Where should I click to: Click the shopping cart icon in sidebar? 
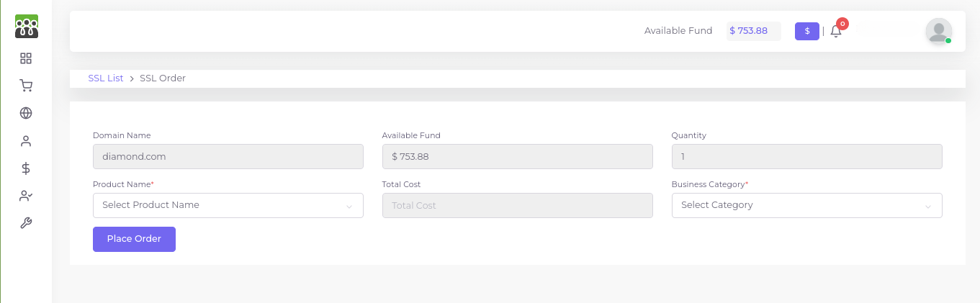tap(26, 86)
